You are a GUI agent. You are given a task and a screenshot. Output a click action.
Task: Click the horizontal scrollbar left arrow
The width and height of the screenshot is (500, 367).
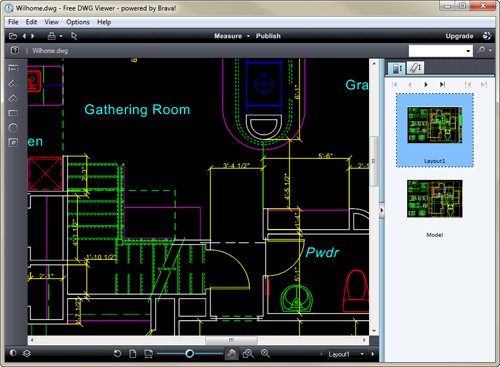tap(32, 340)
